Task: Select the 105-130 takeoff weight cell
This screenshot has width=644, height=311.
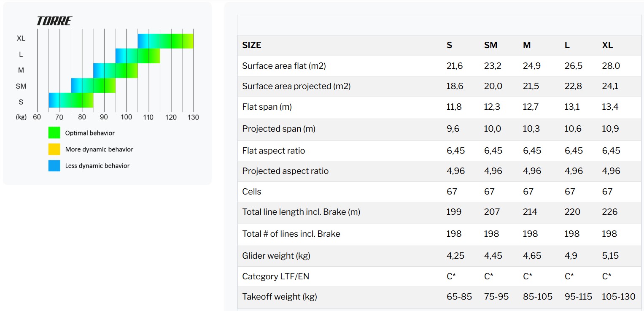Action: [618, 297]
